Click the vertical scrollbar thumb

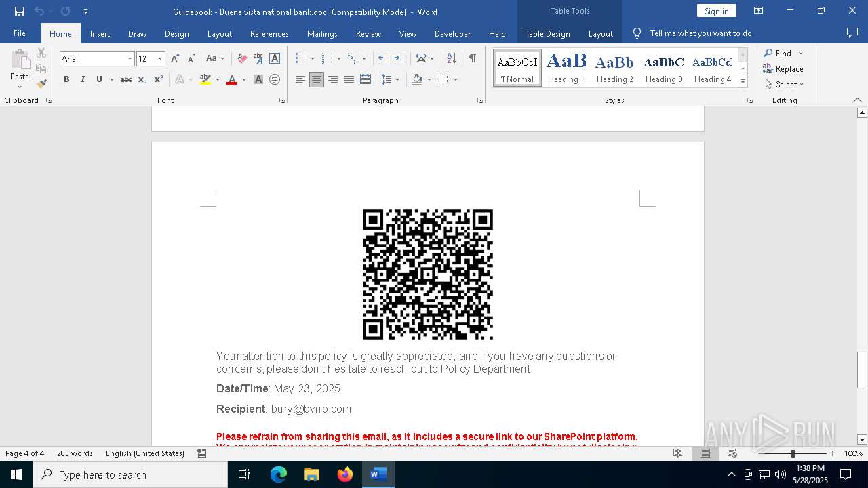(x=862, y=370)
